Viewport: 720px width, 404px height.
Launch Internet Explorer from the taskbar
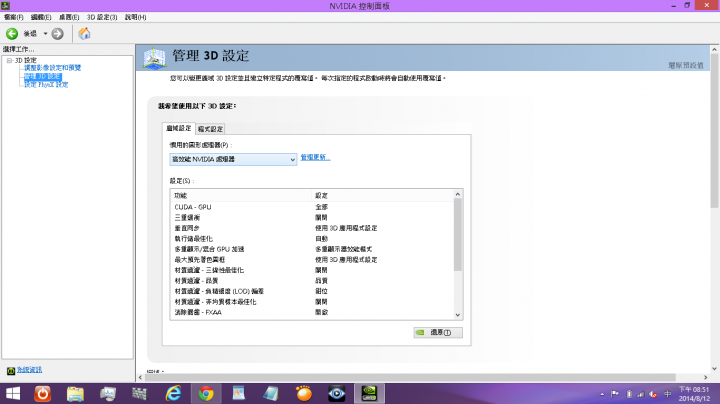point(173,393)
